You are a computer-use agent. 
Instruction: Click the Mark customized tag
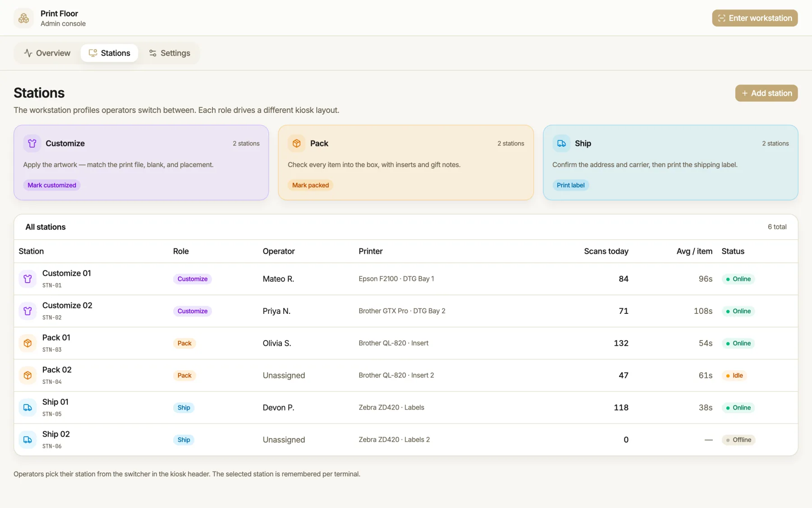(x=52, y=185)
